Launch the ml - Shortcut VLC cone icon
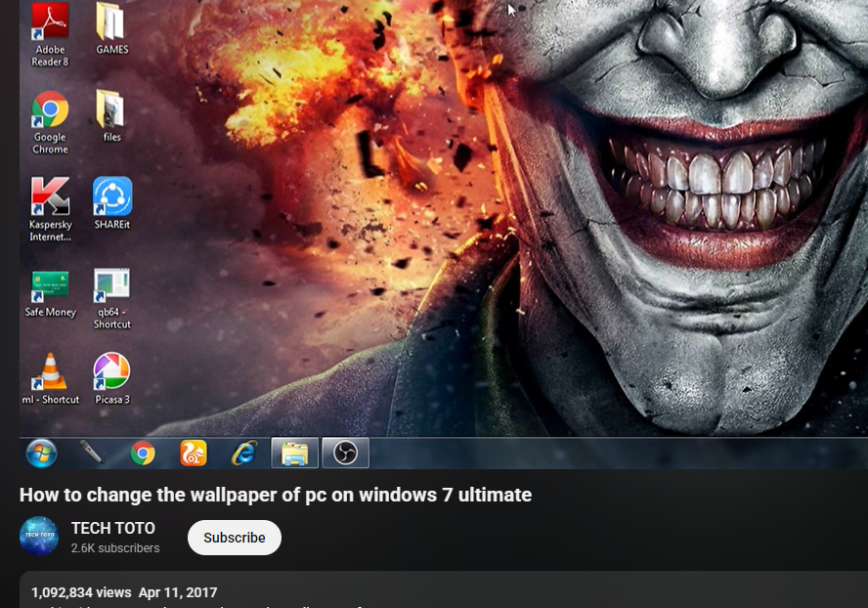Screen dimensions: 868x608 click(x=51, y=378)
